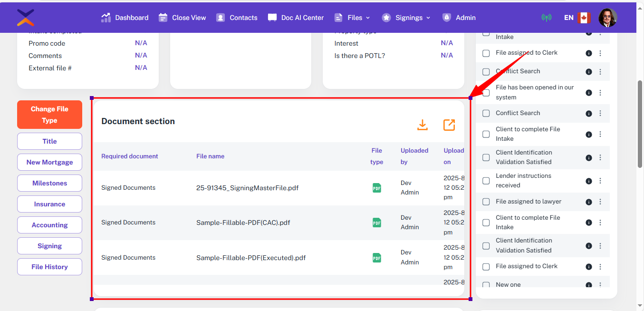Click PDF icon for Sample-Fillable-PDF(CAC).pdf row

(x=377, y=223)
